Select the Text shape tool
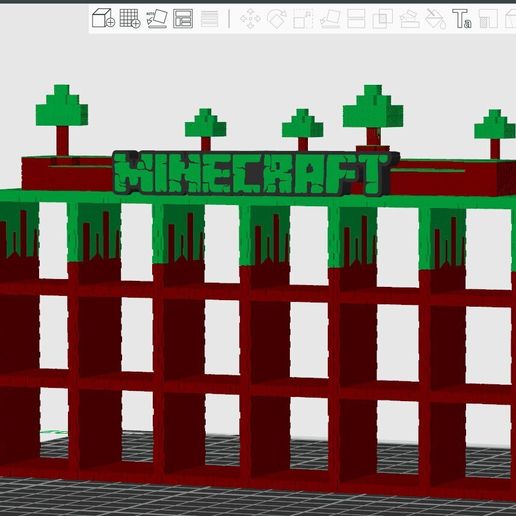Viewport: 516px width, 516px height. click(x=462, y=19)
